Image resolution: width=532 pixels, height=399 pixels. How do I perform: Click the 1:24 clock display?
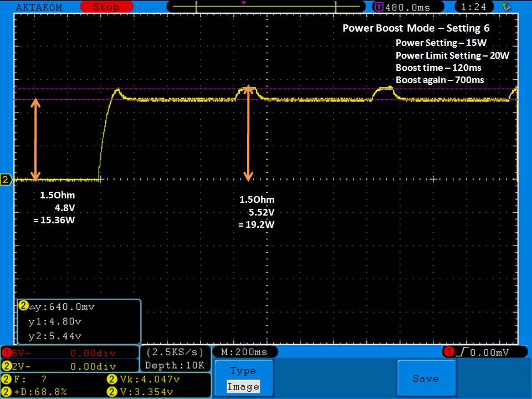[x=474, y=7]
